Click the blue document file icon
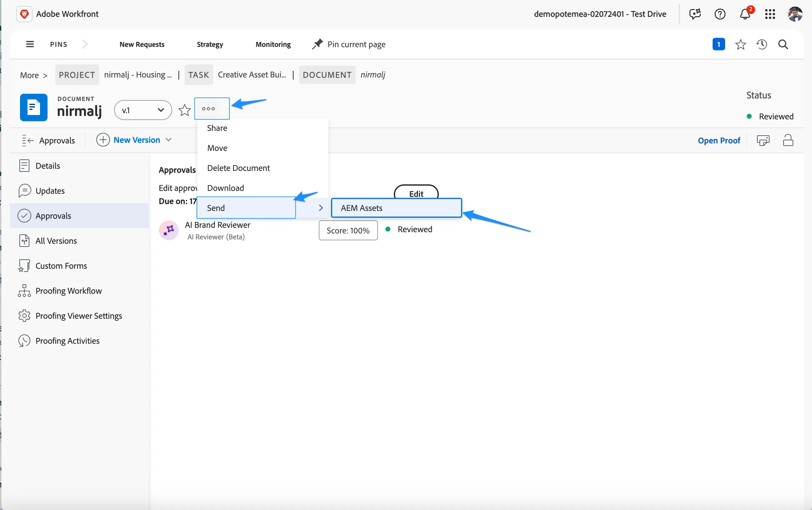The height and width of the screenshot is (510, 812). click(34, 107)
